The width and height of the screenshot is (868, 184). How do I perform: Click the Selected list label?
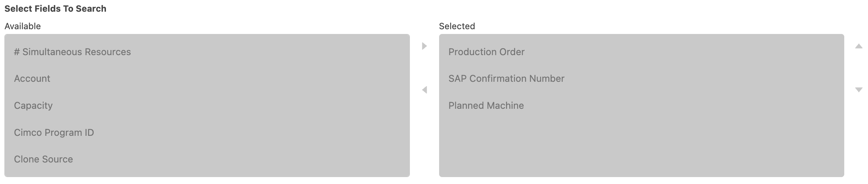point(457,26)
